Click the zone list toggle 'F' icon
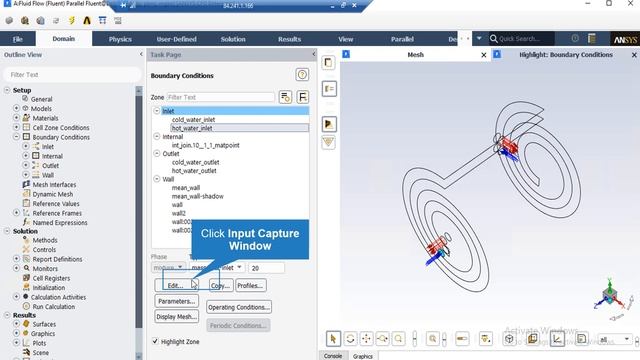Screen dimensions: 640x360 click(302, 97)
